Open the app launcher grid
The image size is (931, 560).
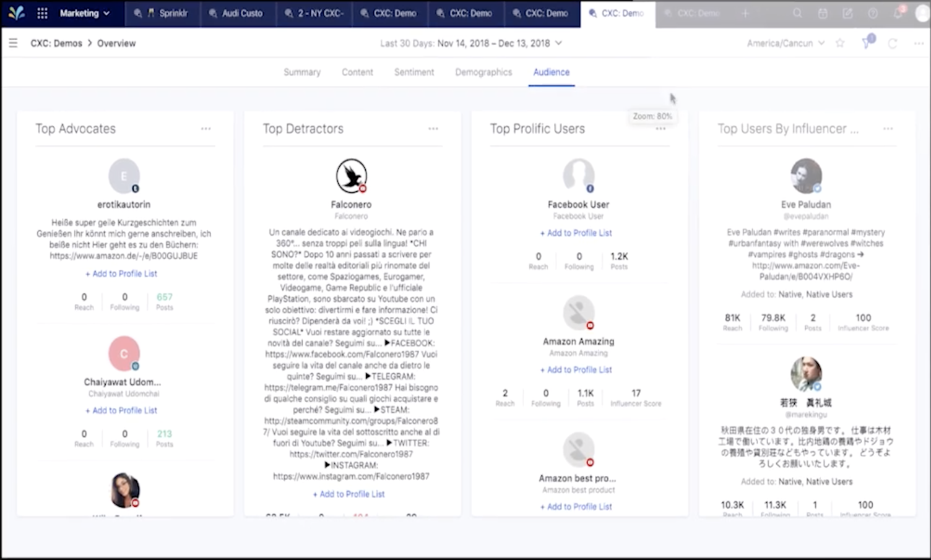pyautogui.click(x=42, y=13)
